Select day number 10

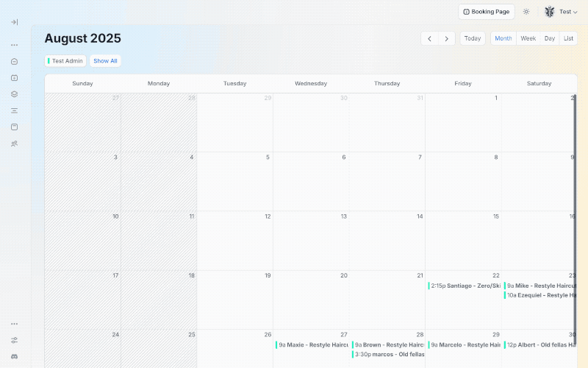[115, 216]
